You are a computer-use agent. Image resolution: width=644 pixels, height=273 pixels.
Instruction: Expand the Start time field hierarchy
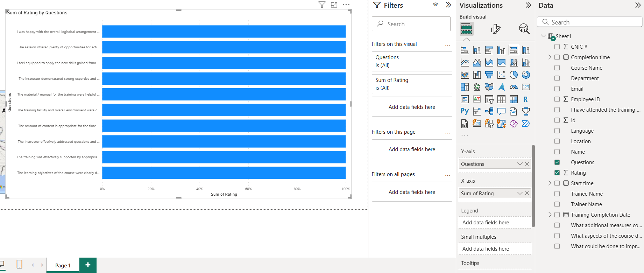click(x=550, y=183)
